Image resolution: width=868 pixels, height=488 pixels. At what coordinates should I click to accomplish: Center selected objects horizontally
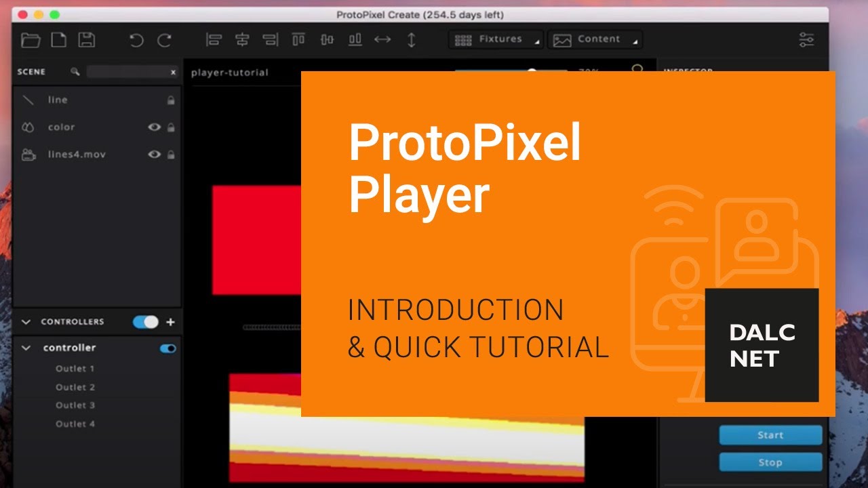click(242, 39)
